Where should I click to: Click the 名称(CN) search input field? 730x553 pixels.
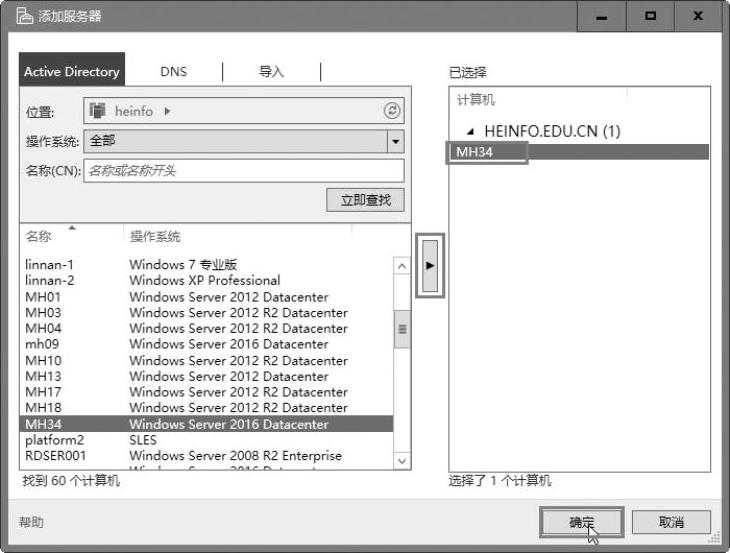coord(243,170)
